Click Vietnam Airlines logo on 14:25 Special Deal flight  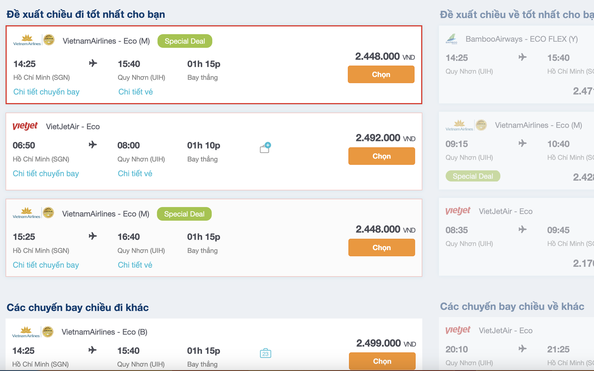point(27,40)
